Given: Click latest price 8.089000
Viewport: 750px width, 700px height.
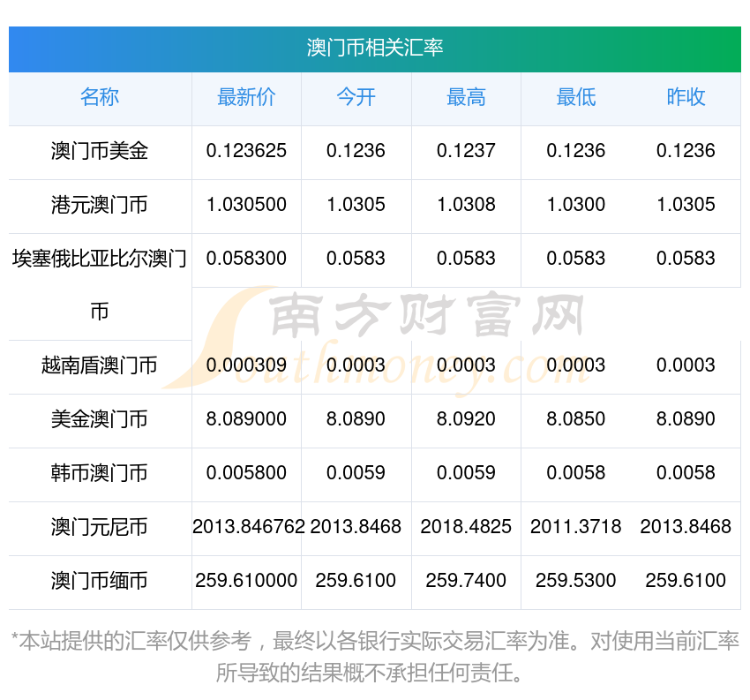Looking at the screenshot, I should (x=246, y=419).
